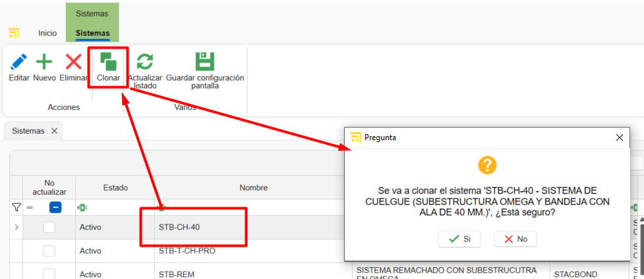Expand the STB-CH-40 row chevron

(x=16, y=228)
